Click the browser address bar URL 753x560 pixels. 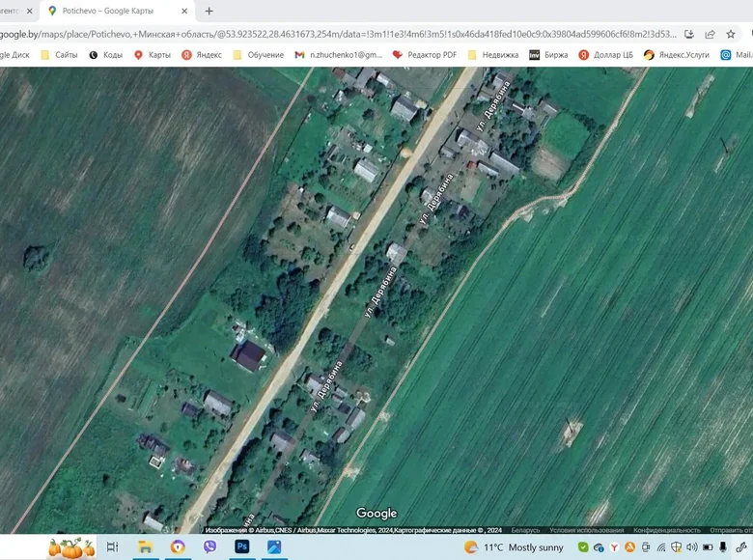click(x=338, y=34)
